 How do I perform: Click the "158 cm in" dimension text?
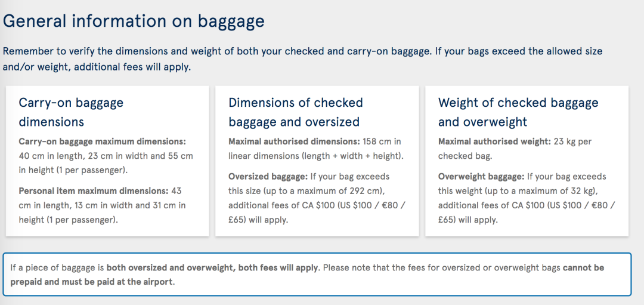click(x=382, y=142)
